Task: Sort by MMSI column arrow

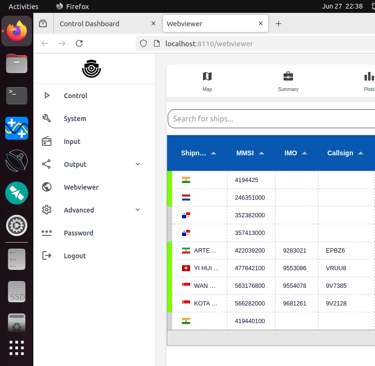Action: [262, 153]
